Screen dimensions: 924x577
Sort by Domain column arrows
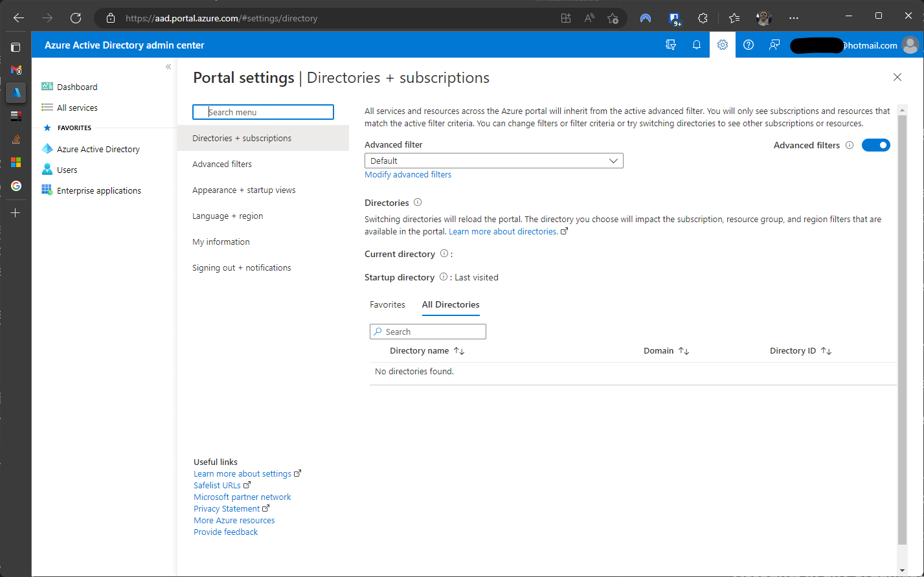(684, 350)
